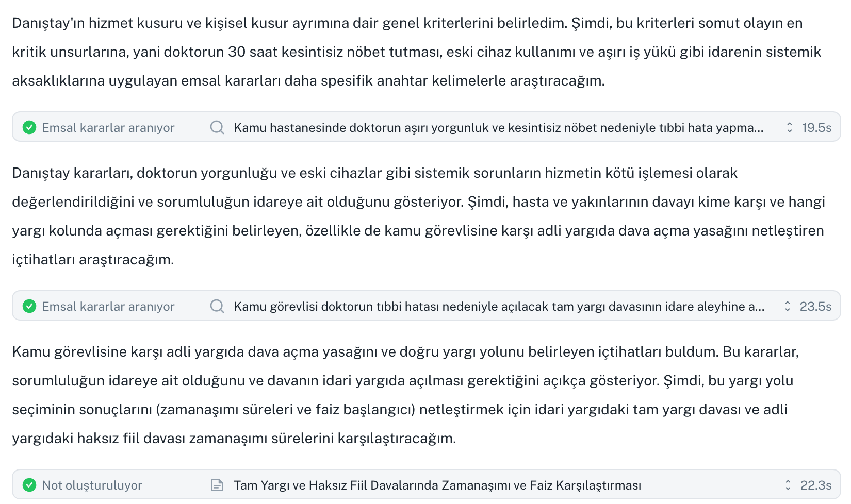This screenshot has height=504, width=851.
Task: Click the Not oluşturuluyor status label
Action: (x=93, y=484)
